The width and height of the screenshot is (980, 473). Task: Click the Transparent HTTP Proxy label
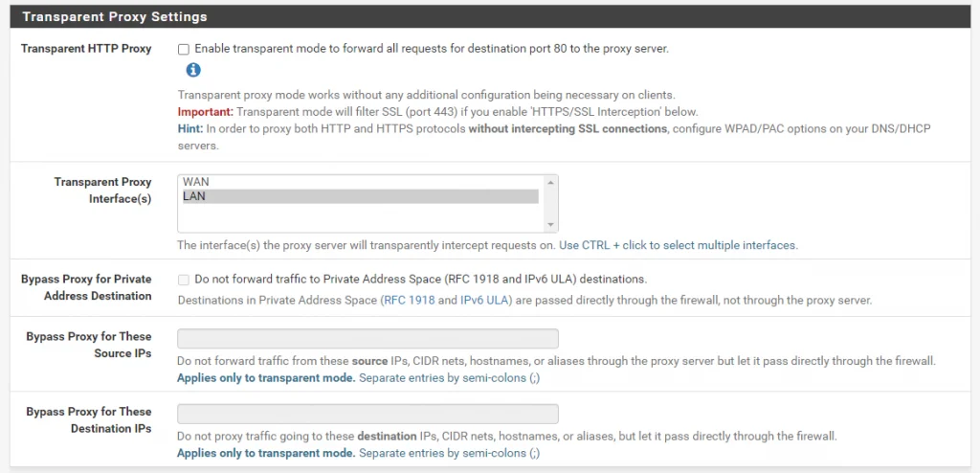click(x=86, y=49)
